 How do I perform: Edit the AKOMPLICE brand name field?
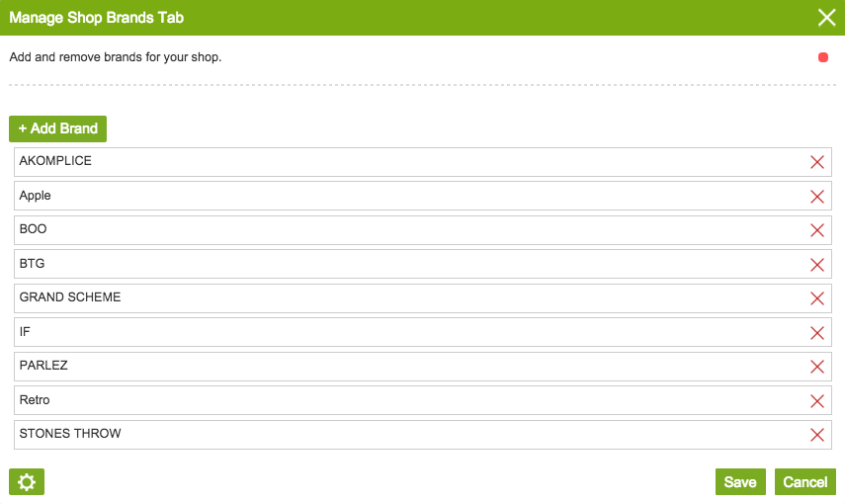(395, 162)
